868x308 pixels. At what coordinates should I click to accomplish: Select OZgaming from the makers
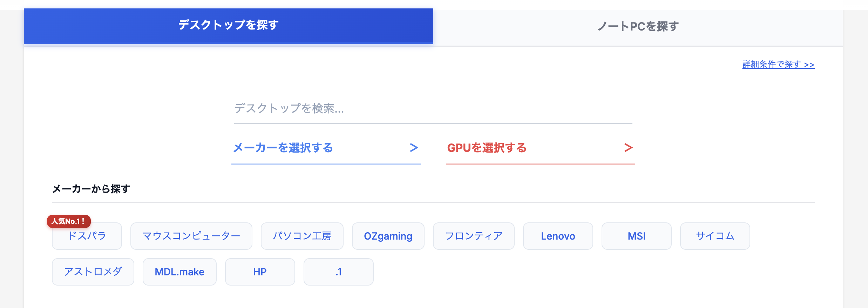388,236
